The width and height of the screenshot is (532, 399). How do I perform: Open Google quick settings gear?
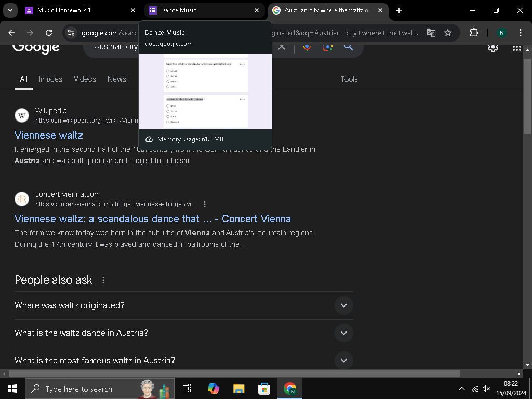[x=493, y=48]
